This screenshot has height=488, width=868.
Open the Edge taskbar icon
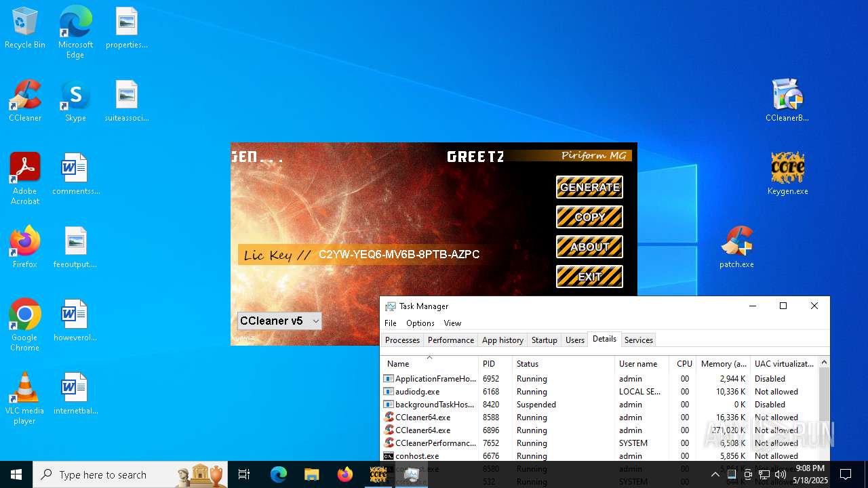[x=279, y=474]
